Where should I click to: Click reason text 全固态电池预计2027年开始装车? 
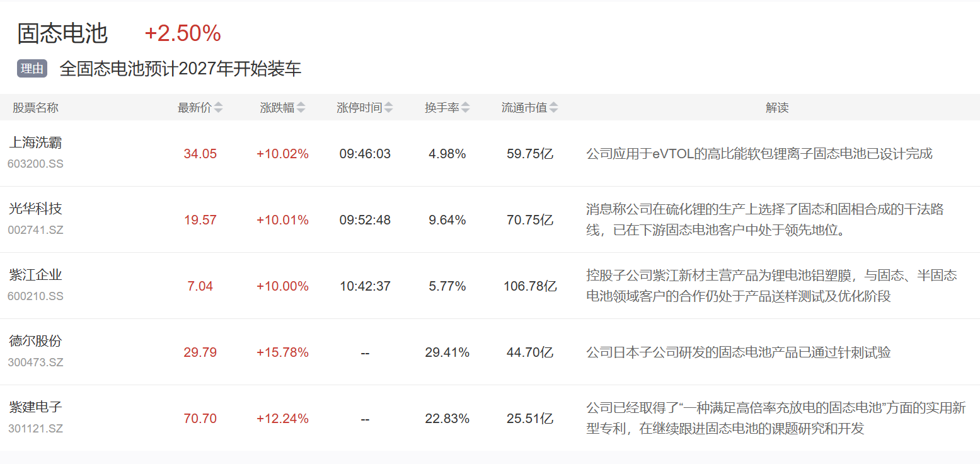click(x=180, y=69)
